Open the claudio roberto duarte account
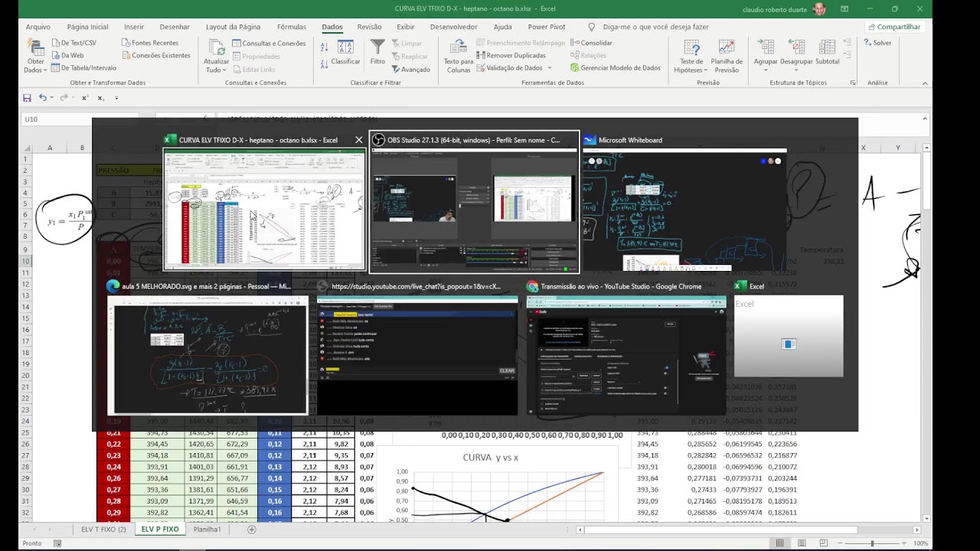980x551 pixels. point(784,9)
